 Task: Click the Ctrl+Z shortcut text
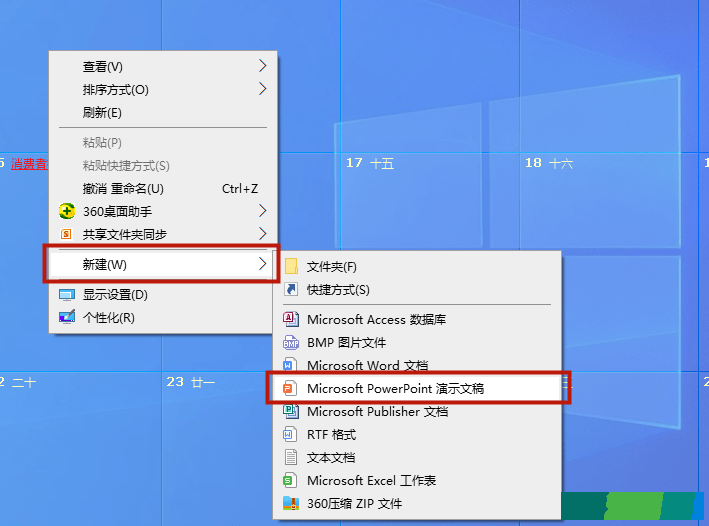click(x=240, y=188)
